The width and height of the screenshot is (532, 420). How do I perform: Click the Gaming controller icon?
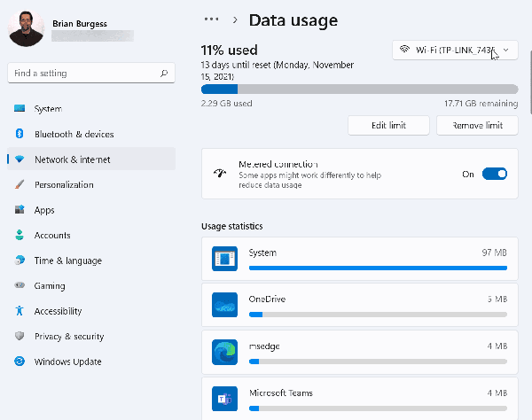(20, 286)
